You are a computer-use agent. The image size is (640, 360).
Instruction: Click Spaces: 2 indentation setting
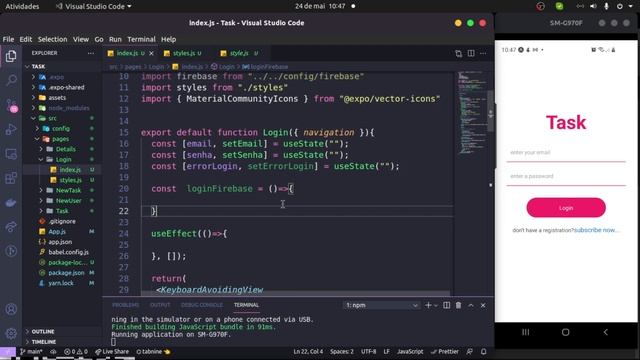pyautogui.click(x=342, y=351)
